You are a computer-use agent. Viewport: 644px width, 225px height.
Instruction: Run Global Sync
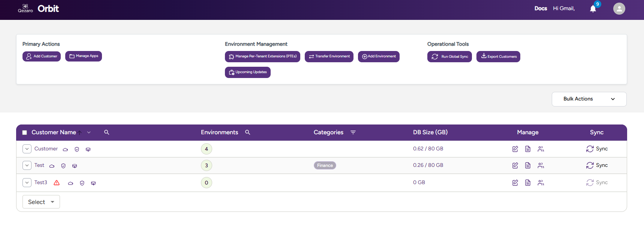click(449, 57)
